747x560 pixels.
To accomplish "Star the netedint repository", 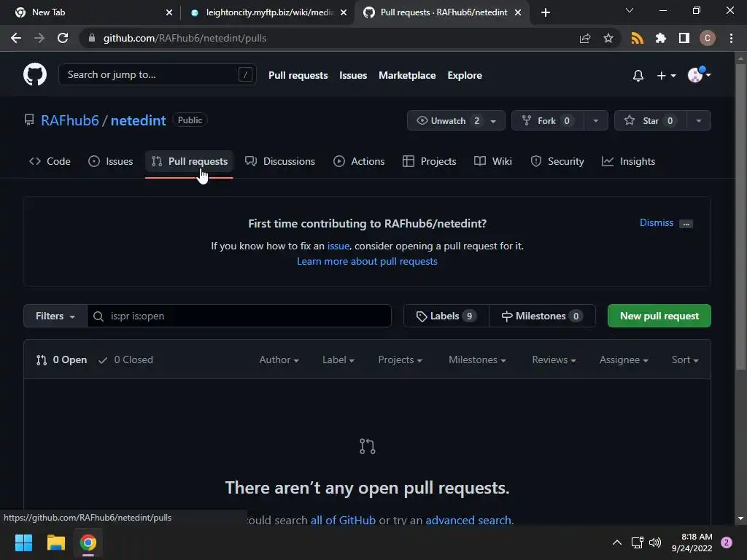I will pos(650,120).
